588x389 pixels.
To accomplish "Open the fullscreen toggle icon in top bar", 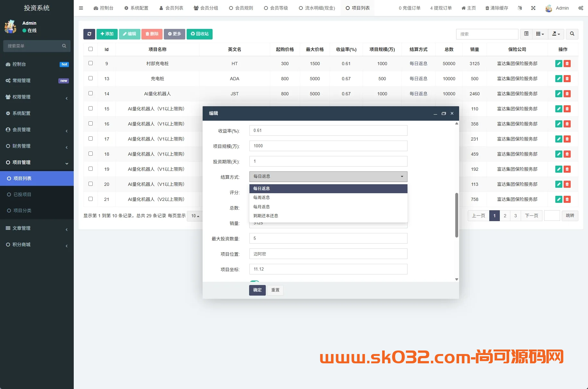I will click(x=533, y=8).
